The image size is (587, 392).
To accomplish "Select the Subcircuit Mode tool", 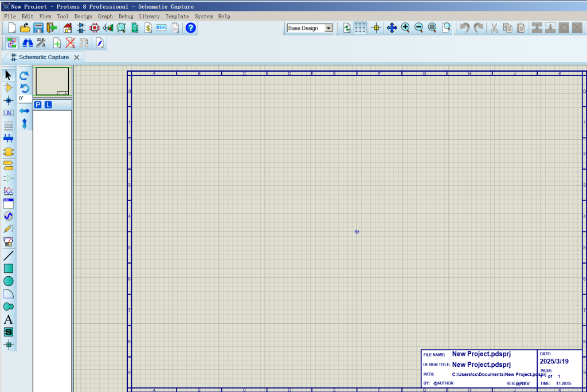I will pos(8,152).
